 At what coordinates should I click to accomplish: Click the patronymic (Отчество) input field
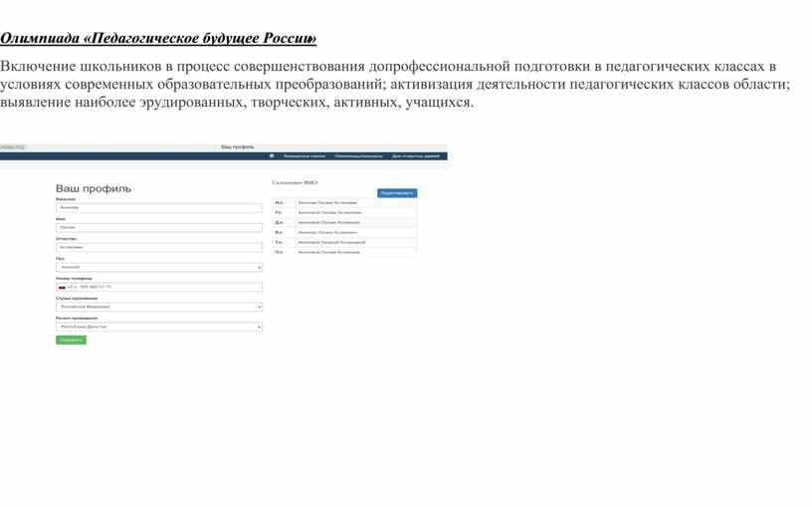tap(159, 247)
